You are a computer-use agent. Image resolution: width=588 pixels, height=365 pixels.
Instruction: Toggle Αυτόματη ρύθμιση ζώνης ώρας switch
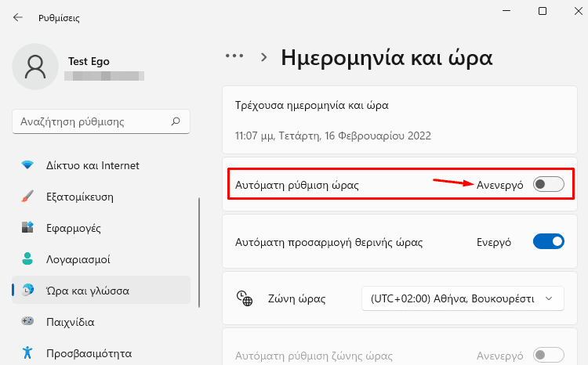(548, 355)
